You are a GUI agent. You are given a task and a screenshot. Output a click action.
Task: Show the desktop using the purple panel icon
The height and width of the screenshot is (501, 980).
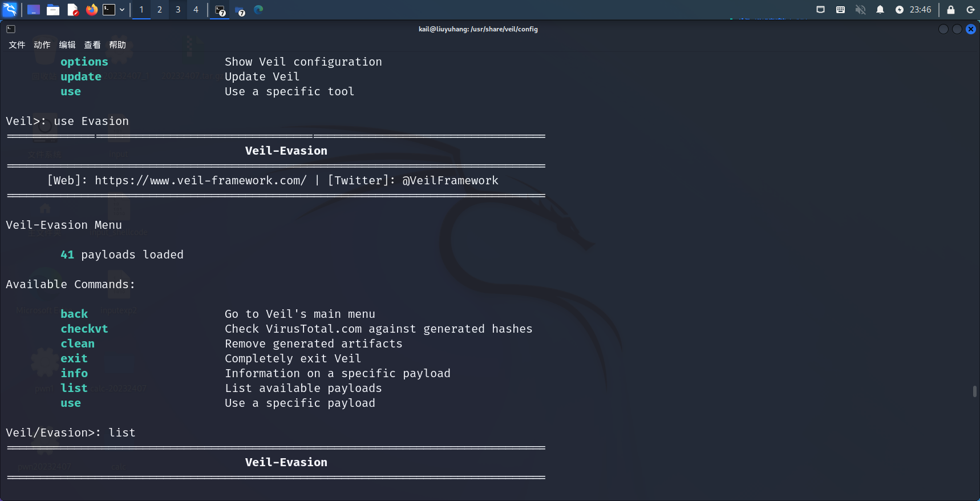34,10
